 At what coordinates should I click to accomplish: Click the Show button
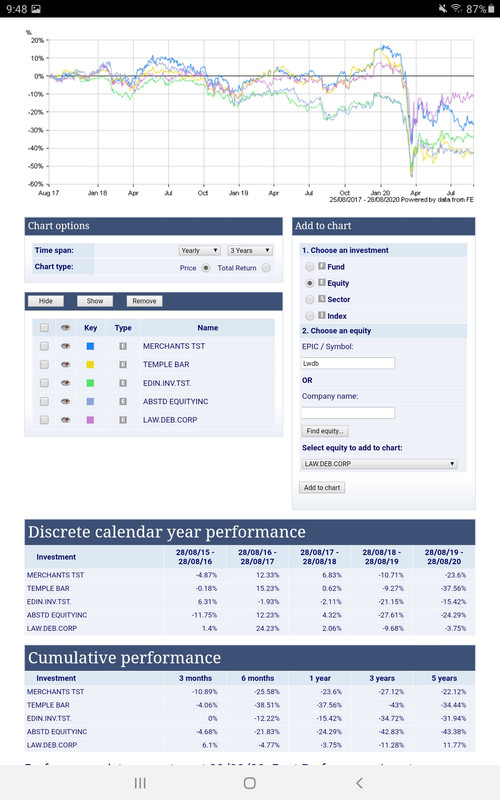click(x=95, y=301)
